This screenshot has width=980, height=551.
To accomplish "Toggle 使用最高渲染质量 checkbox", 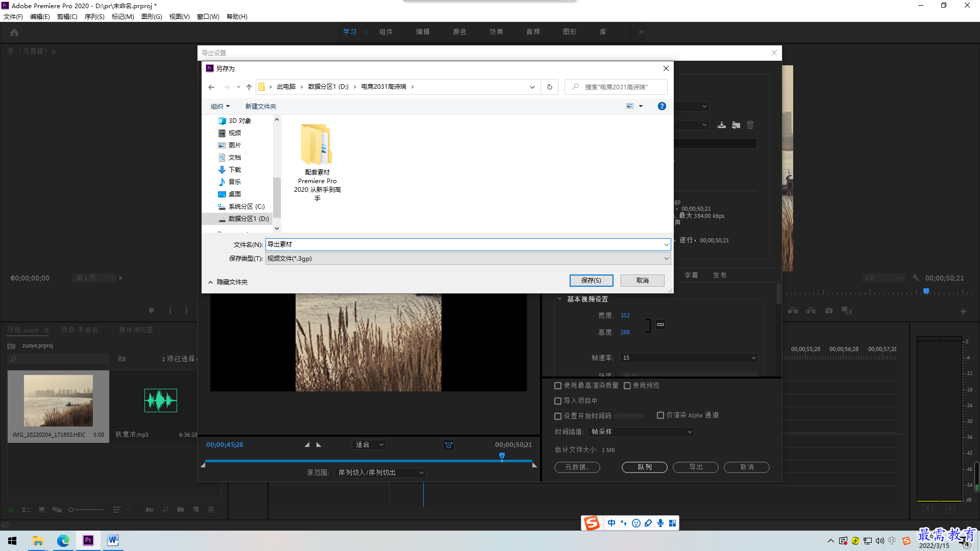I will pyautogui.click(x=558, y=386).
